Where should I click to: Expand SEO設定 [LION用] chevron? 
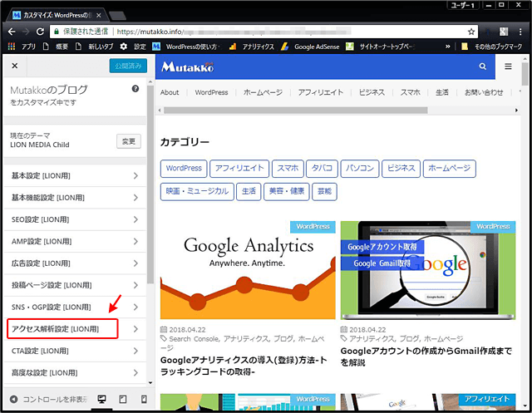(135, 219)
